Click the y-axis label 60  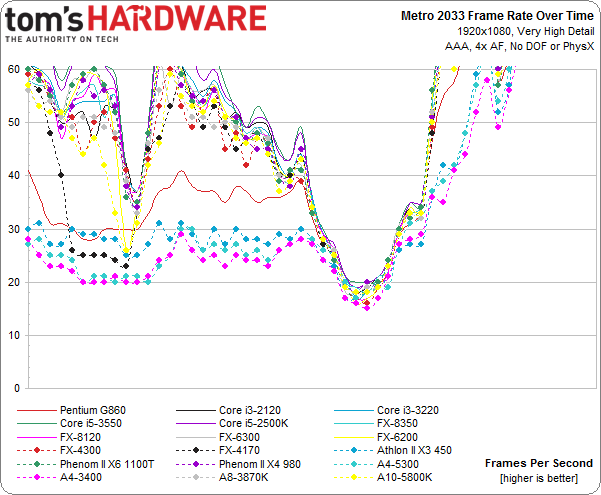(13, 69)
